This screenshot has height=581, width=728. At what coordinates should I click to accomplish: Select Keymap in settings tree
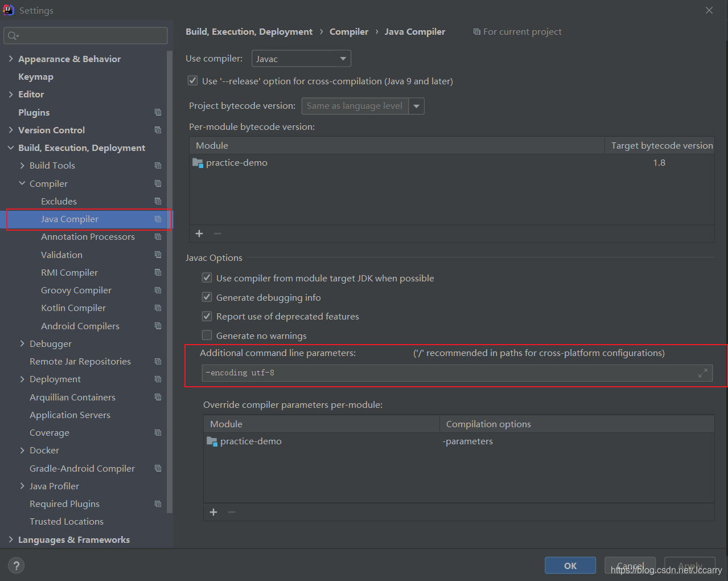click(x=36, y=77)
